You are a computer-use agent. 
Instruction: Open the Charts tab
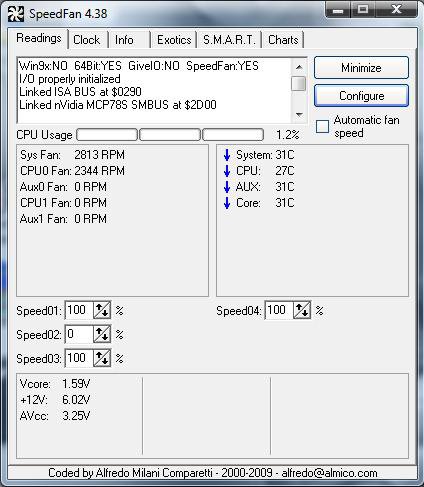pos(283,40)
